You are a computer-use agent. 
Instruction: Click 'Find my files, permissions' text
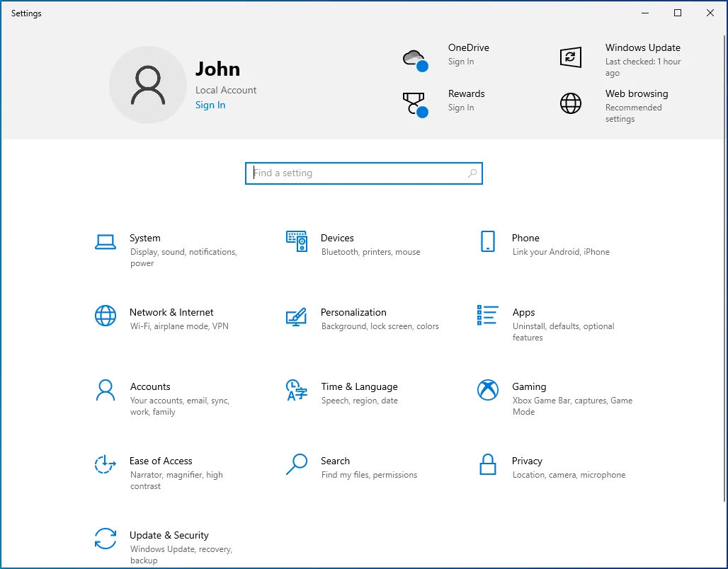tap(369, 474)
